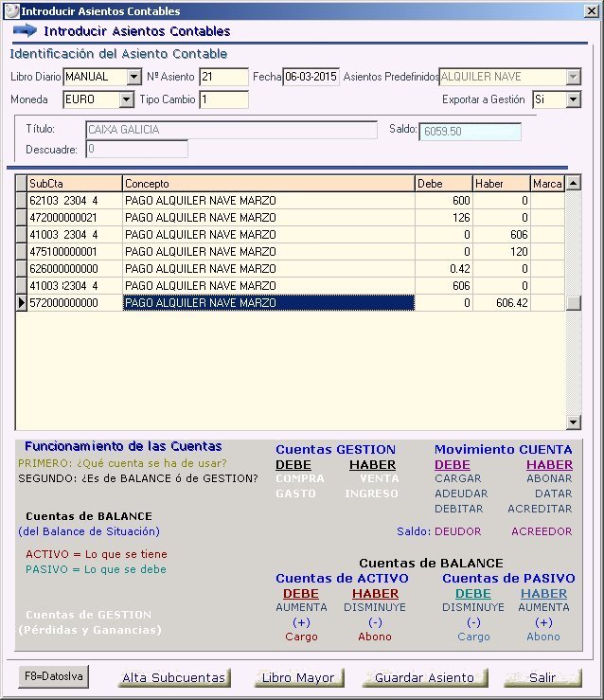Click the Libro Diario MANUAL combo box
Image resolution: width=604 pixels, height=700 pixels.
pos(102,77)
